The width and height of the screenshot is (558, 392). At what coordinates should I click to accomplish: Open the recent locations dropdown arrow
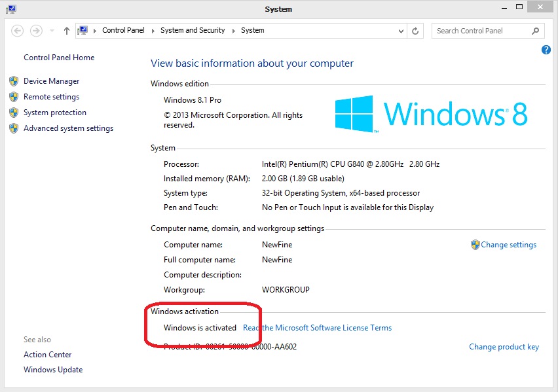(52, 31)
